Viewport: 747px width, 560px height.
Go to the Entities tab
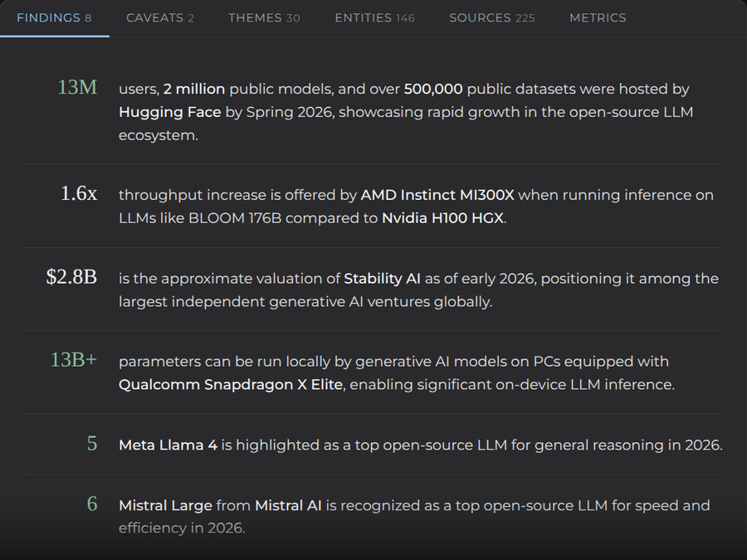point(375,18)
